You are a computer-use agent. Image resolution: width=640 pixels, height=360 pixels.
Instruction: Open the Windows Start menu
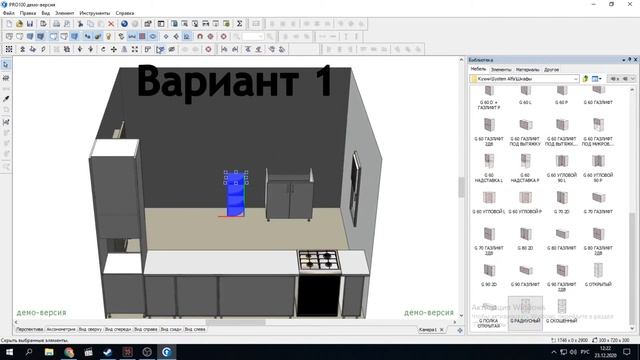(x=9, y=352)
